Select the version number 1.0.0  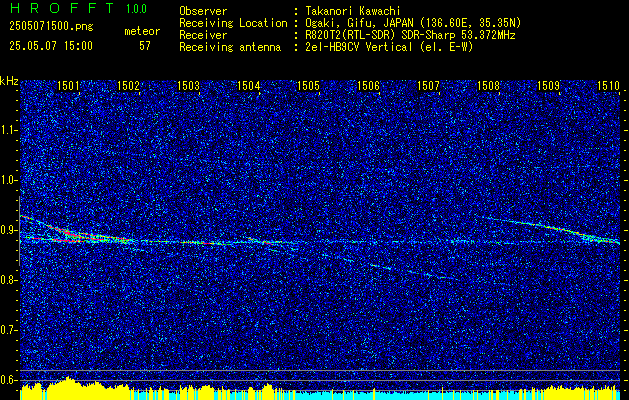(x=136, y=9)
